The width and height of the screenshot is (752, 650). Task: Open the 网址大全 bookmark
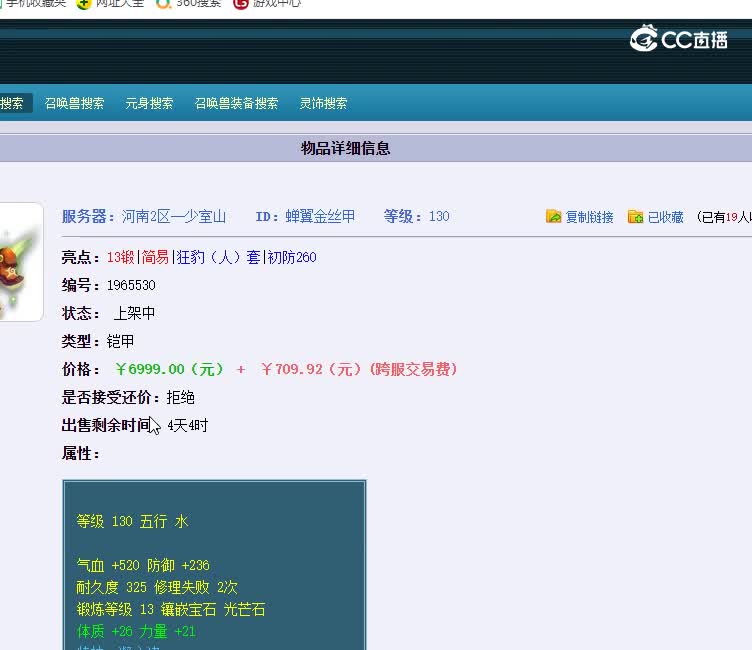pos(120,4)
